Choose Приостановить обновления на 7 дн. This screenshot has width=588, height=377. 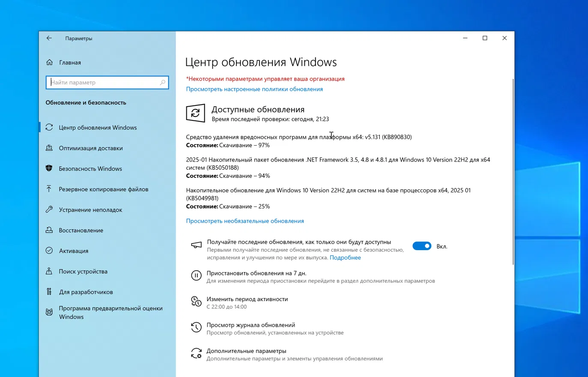pyautogui.click(x=257, y=273)
